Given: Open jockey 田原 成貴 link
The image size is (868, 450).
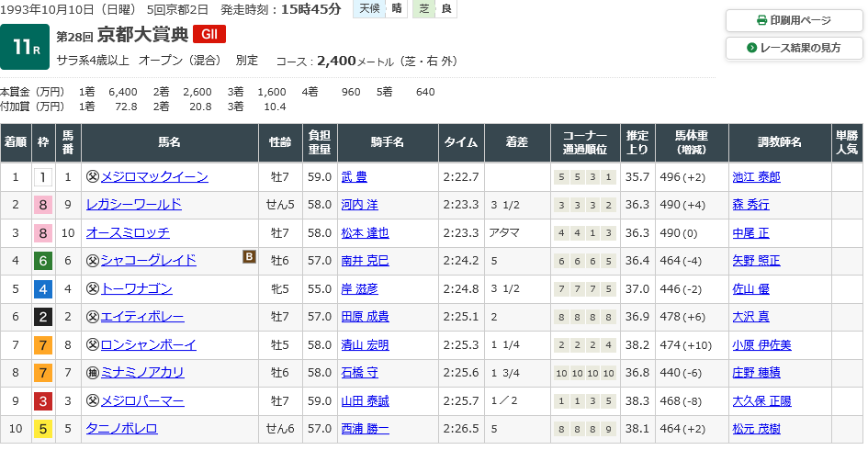Looking at the screenshot, I should point(366,317).
